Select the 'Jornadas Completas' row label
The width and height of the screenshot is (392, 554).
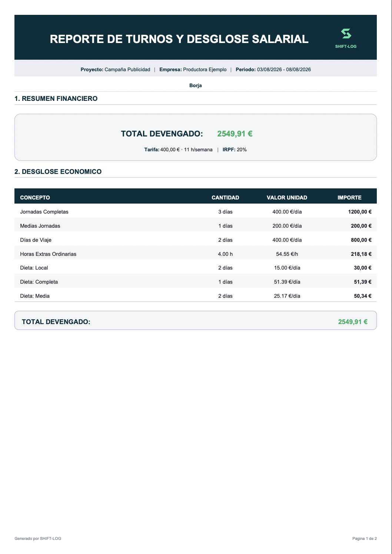(x=44, y=212)
